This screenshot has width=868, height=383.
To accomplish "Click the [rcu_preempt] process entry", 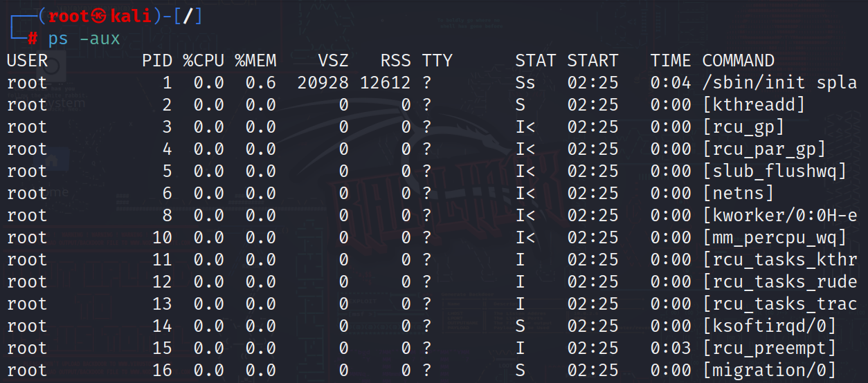I will click(x=769, y=348).
